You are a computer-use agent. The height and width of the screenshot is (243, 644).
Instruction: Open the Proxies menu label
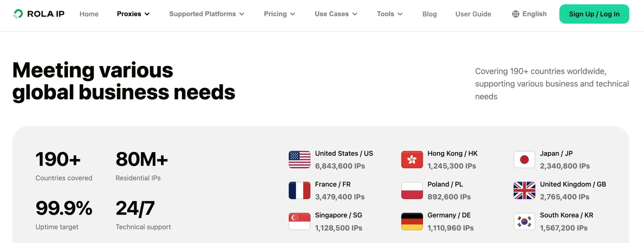tap(129, 14)
